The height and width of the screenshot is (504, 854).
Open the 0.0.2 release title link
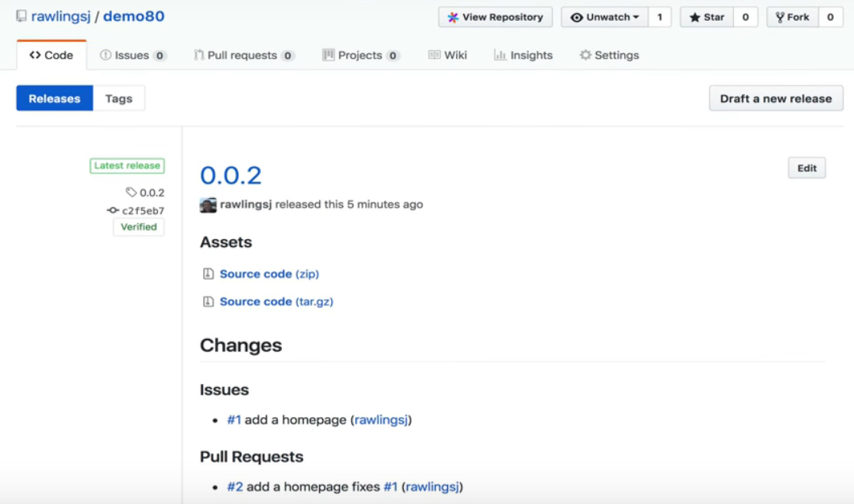point(231,176)
